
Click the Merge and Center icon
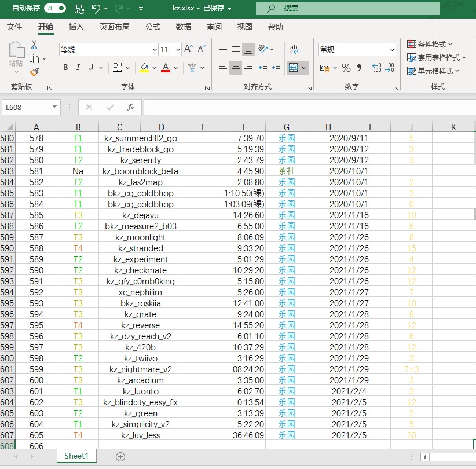pos(294,66)
